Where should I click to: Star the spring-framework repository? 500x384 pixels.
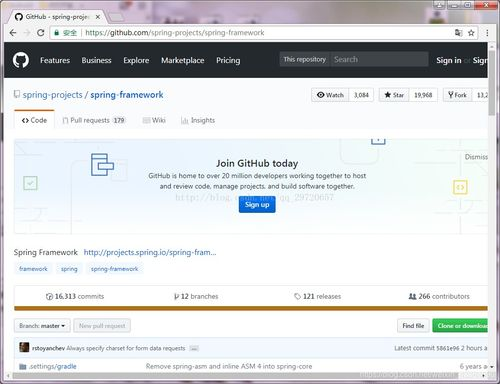[394, 95]
